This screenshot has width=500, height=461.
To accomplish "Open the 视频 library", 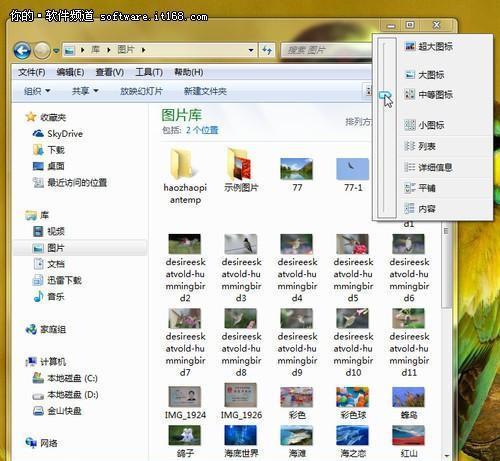I will click(49, 231).
